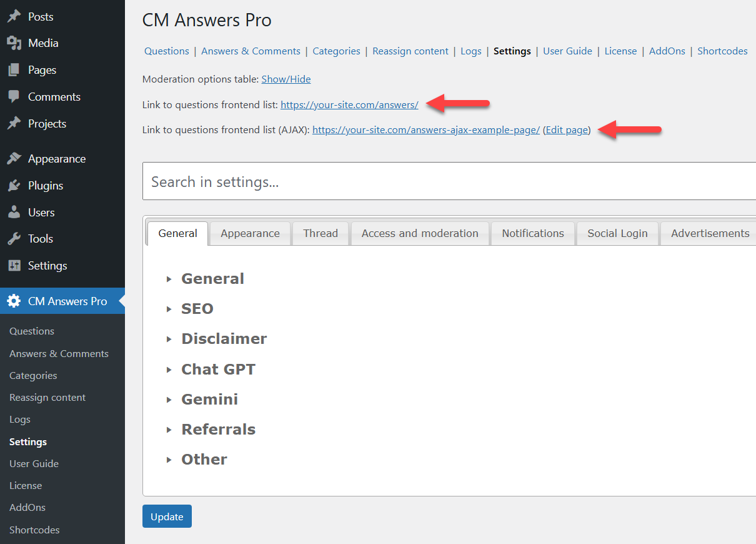Open AddOns in sidebar submenu
The height and width of the screenshot is (544, 756).
[27, 508]
